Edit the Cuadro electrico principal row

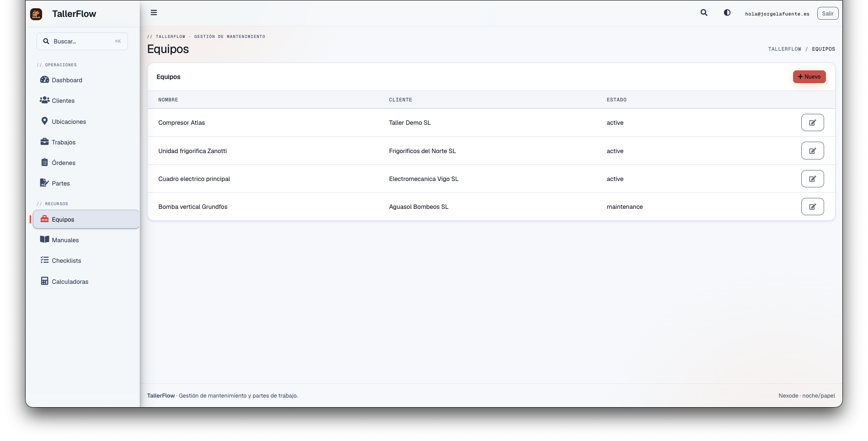tap(812, 179)
